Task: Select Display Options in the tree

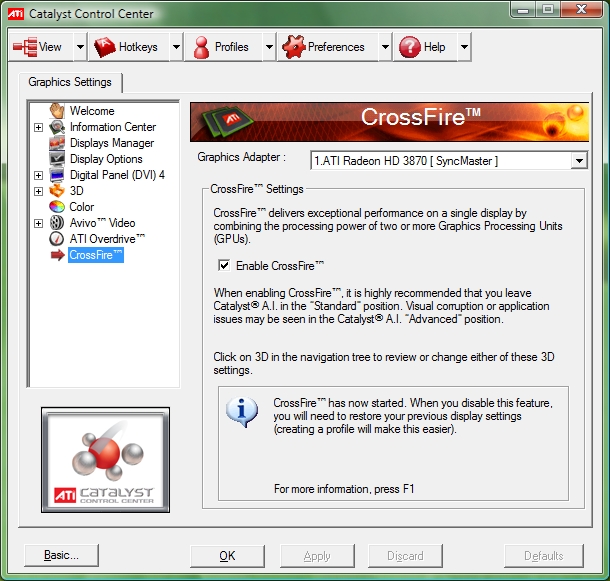Action: click(106, 159)
